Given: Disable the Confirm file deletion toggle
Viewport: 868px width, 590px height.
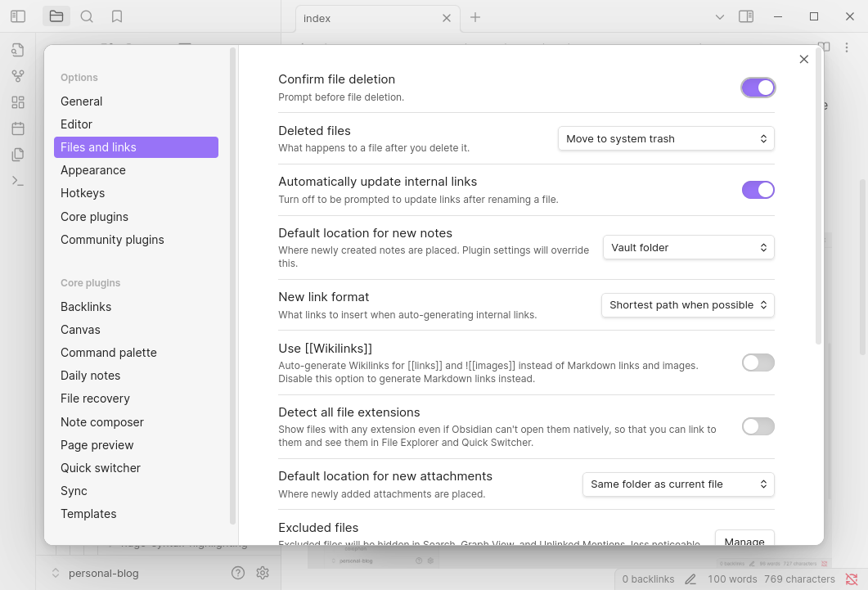Looking at the screenshot, I should click(x=758, y=88).
